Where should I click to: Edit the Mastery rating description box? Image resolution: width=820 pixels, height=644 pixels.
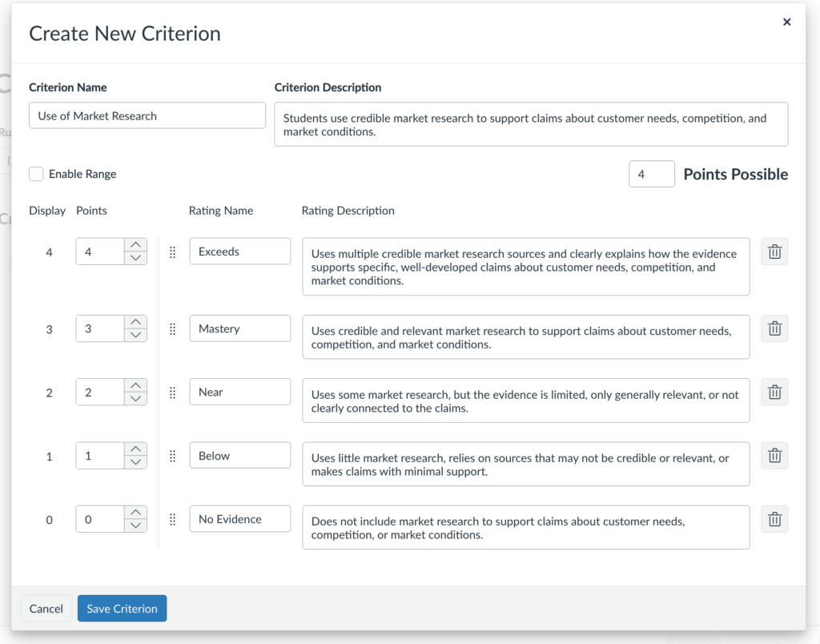(526, 337)
